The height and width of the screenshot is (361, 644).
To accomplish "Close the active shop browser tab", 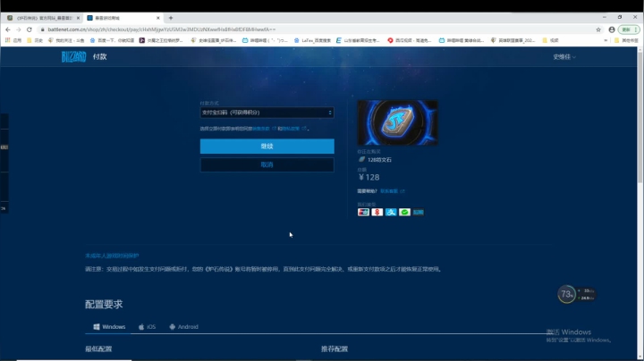I will 158,18.
